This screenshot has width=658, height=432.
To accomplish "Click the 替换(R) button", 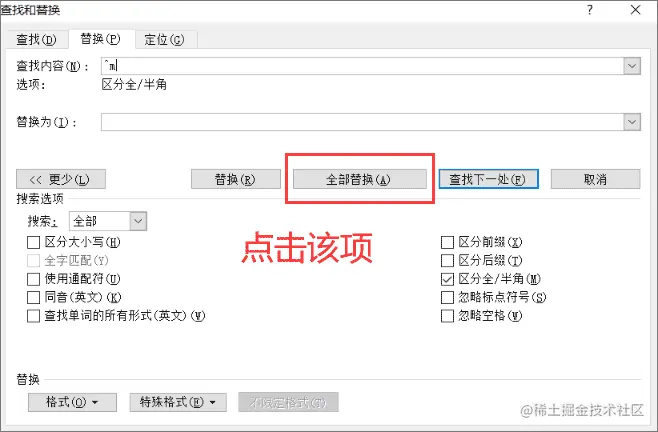I will (x=235, y=179).
